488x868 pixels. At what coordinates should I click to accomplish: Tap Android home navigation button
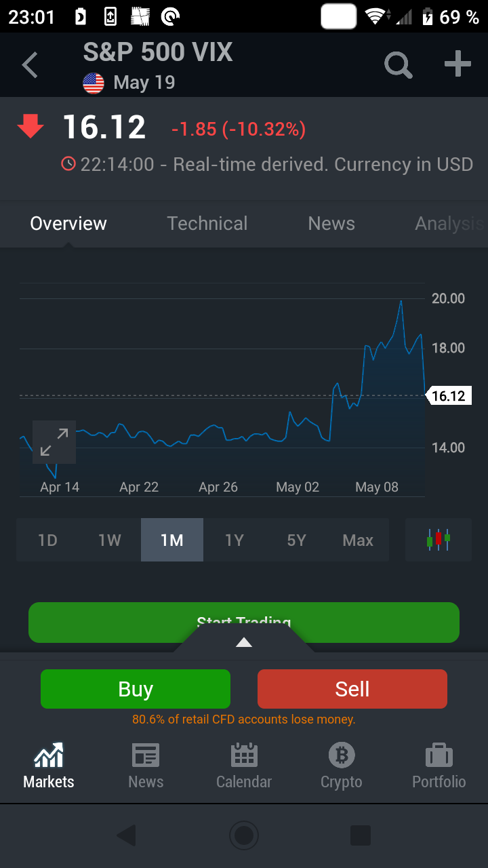[244, 835]
